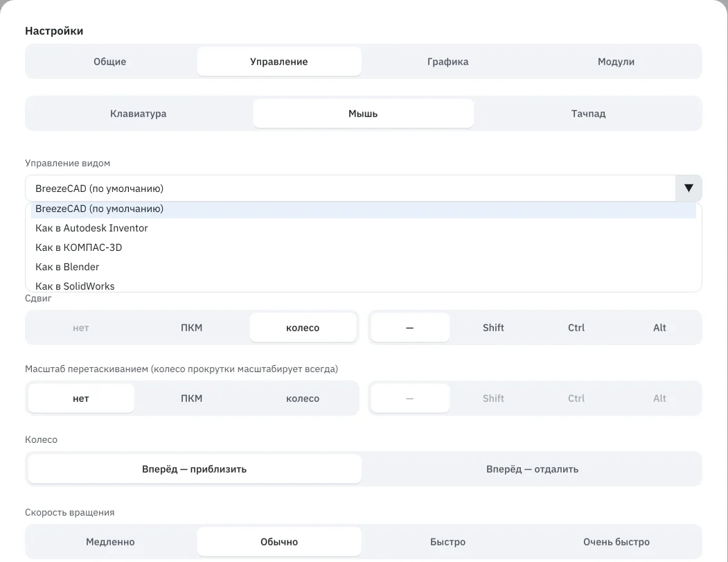Open the Модули tab

[x=616, y=61]
